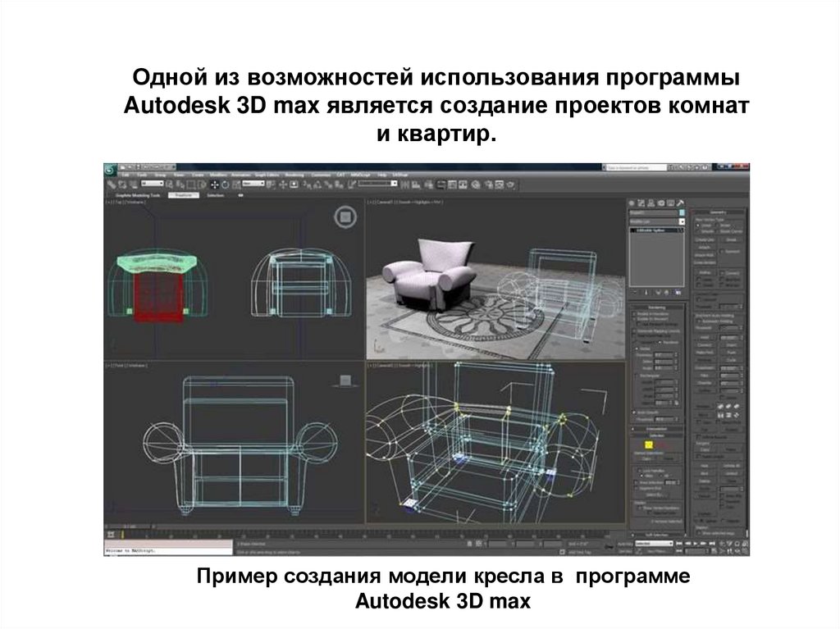Click the Create Line button
The image size is (840, 629).
point(705,240)
